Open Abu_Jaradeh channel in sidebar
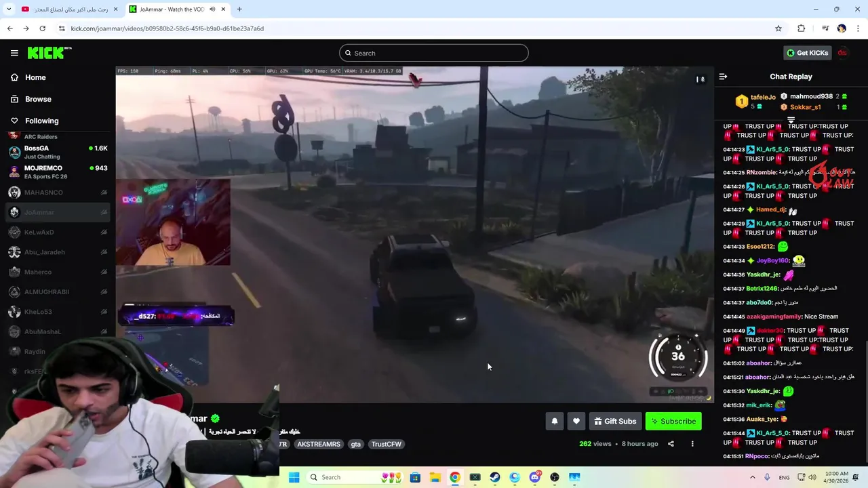This screenshot has height=488, width=868. tap(58, 252)
